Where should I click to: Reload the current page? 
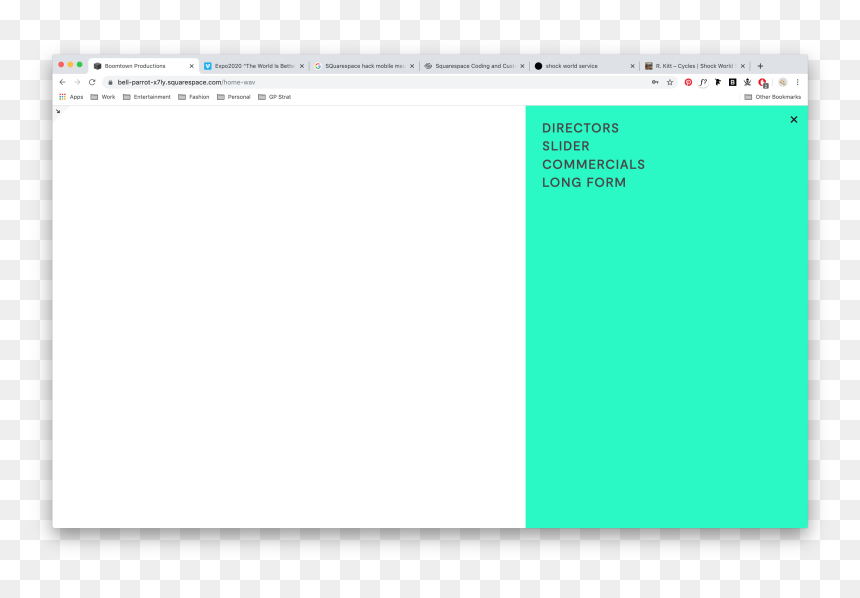point(92,82)
